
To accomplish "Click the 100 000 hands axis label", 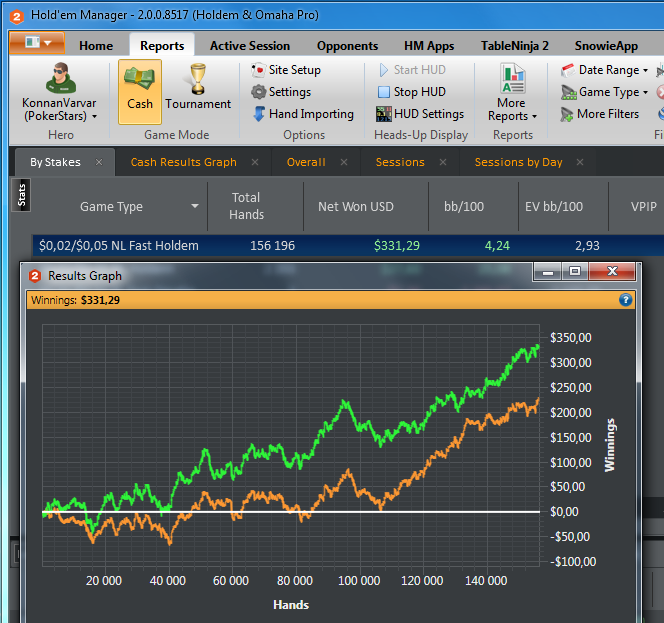I will pos(359,581).
